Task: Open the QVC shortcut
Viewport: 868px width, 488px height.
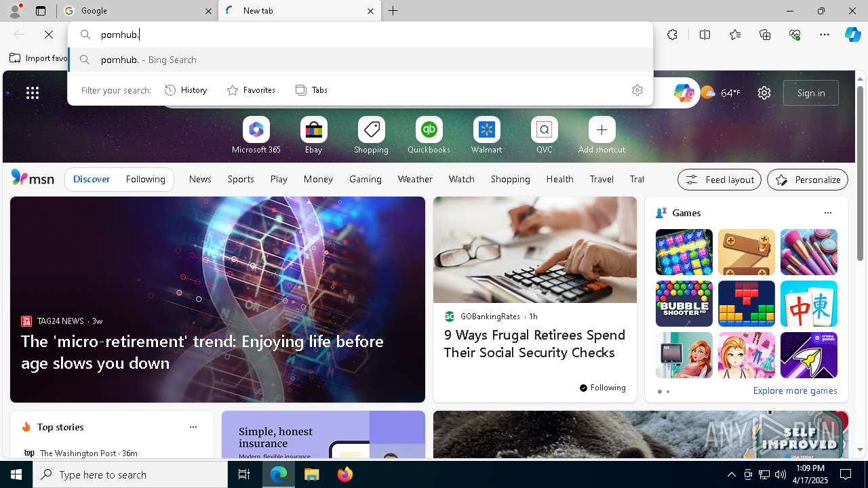Action: pos(544,136)
